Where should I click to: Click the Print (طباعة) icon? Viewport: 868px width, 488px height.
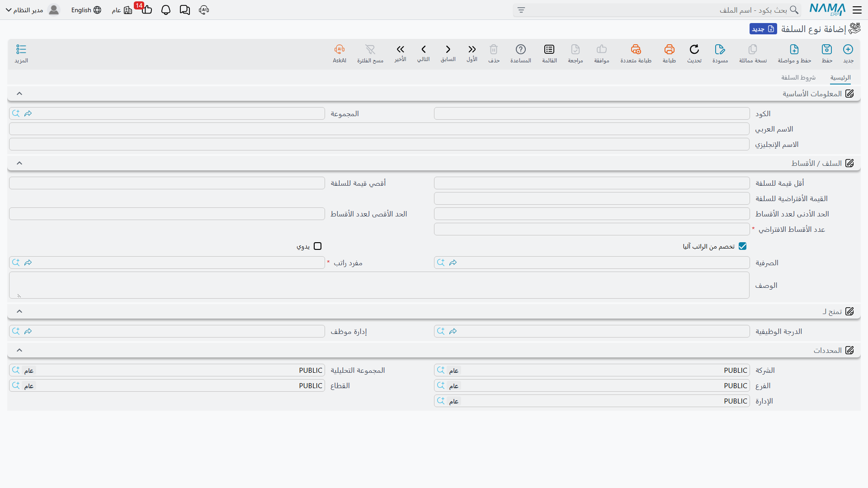[669, 49]
